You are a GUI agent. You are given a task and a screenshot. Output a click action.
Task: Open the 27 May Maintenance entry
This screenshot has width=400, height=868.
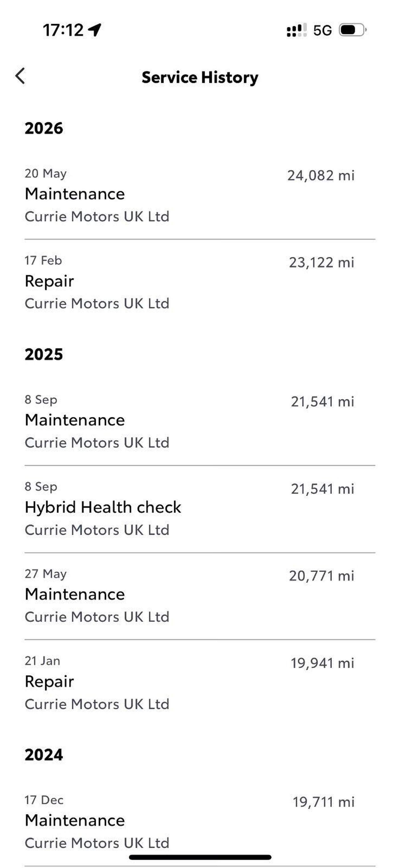(x=200, y=596)
